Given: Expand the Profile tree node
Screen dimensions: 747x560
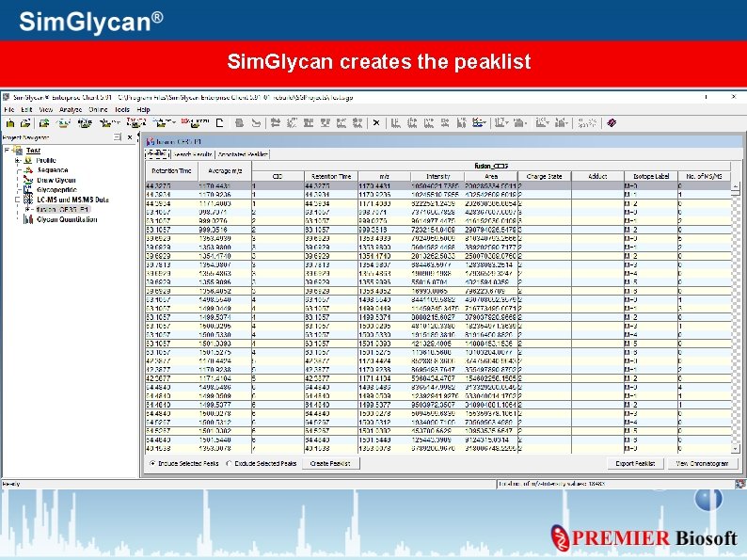Looking at the screenshot, I should pos(18,161).
